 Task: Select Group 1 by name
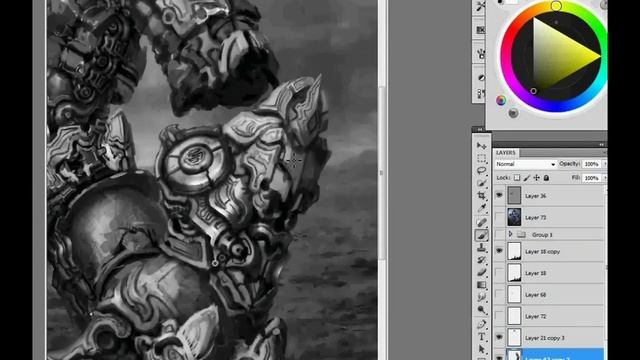pyautogui.click(x=542, y=235)
